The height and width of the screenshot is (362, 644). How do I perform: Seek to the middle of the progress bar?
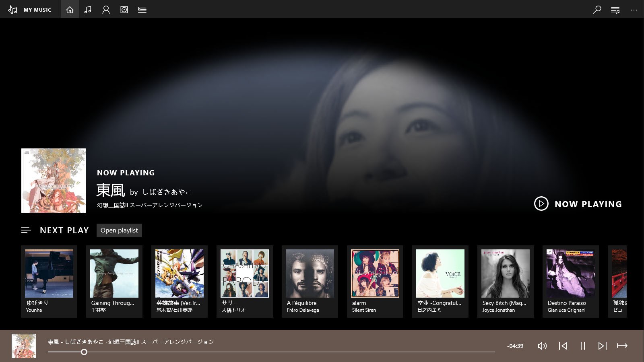click(271, 352)
